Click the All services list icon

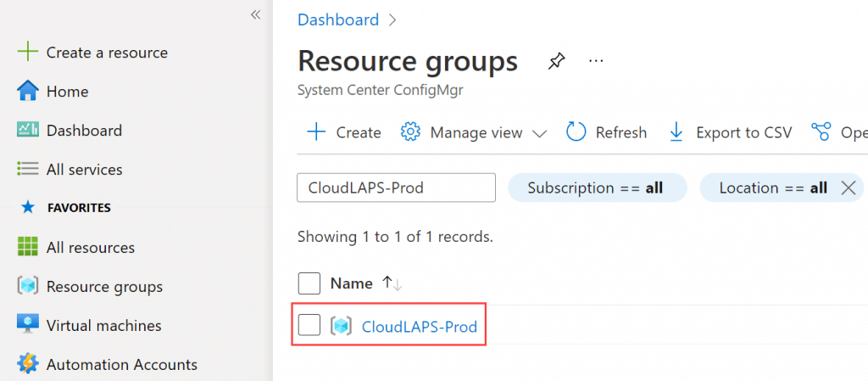(x=28, y=169)
